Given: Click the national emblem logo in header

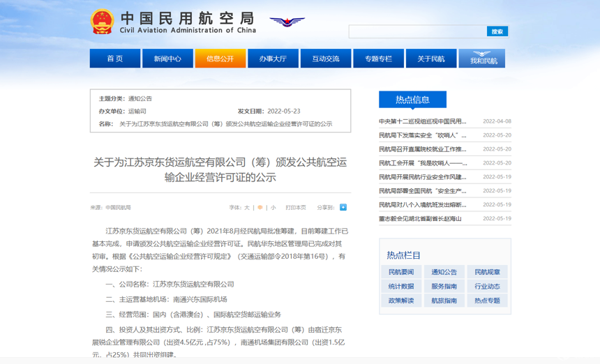Looking at the screenshot, I should (102, 22).
